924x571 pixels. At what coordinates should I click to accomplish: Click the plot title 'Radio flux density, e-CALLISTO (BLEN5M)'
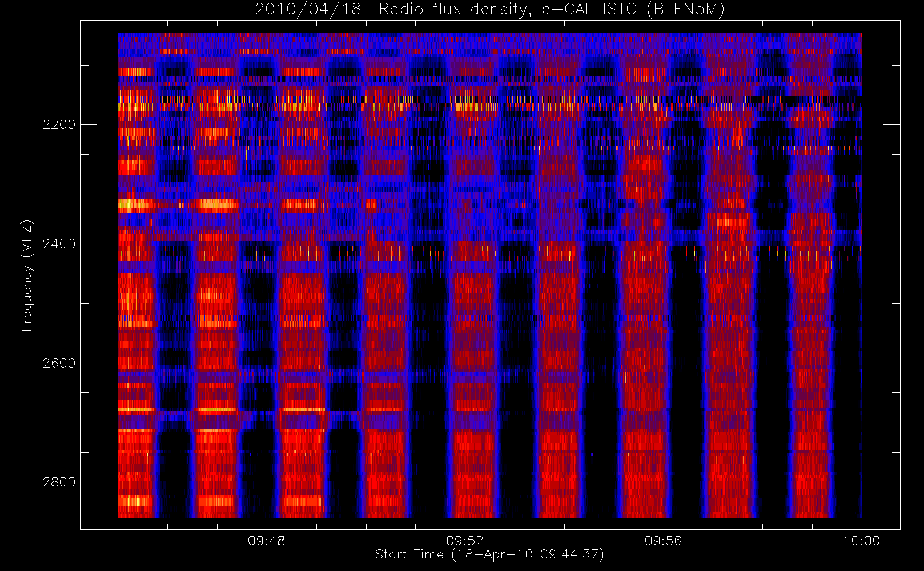(x=552, y=10)
